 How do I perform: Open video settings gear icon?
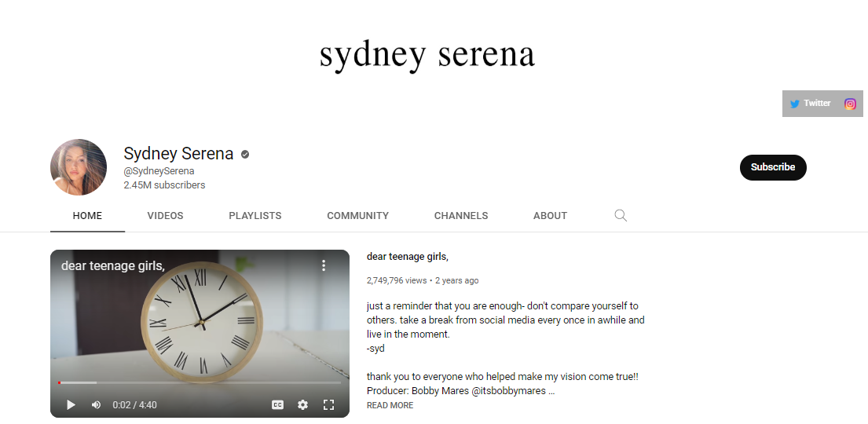coord(302,404)
